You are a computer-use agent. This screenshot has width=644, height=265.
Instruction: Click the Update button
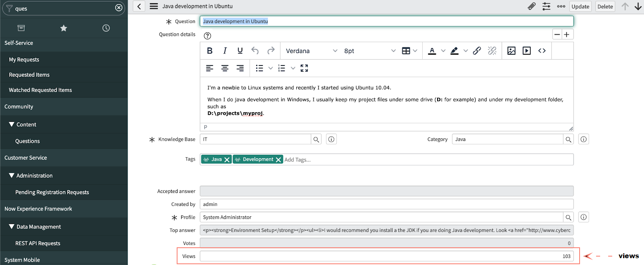coord(580,6)
